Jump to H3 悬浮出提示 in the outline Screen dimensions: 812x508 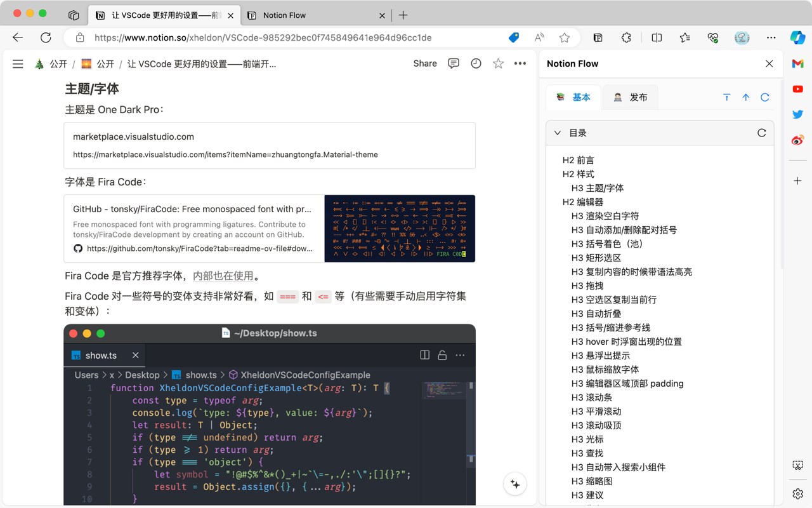[601, 356]
